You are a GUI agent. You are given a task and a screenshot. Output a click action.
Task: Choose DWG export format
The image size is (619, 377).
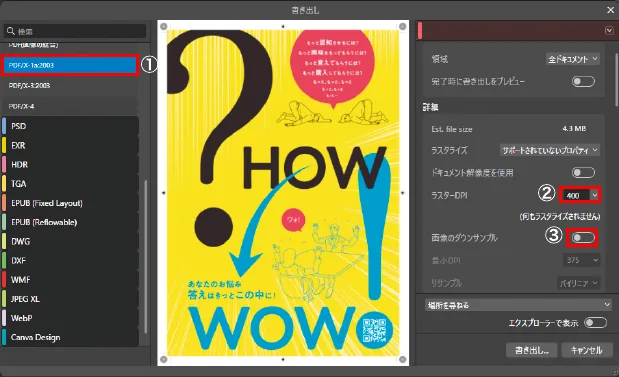point(70,241)
